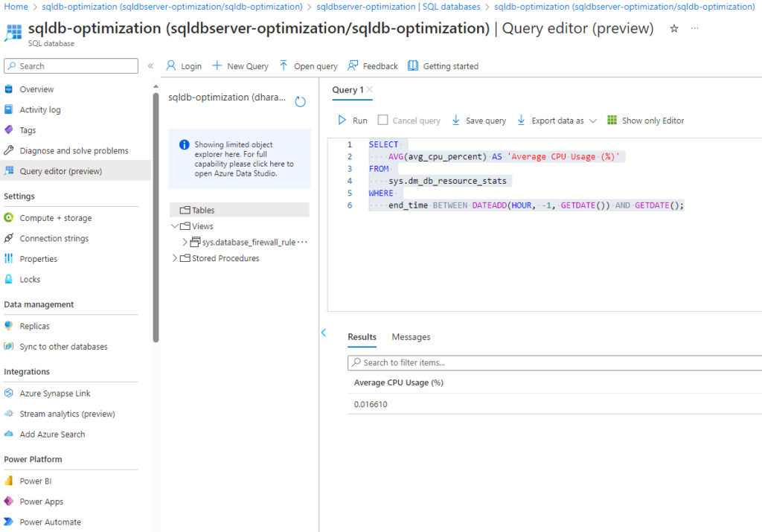Viewport: 762px width, 532px height.
Task: Open Power BI from the sidebar
Action: click(35, 481)
